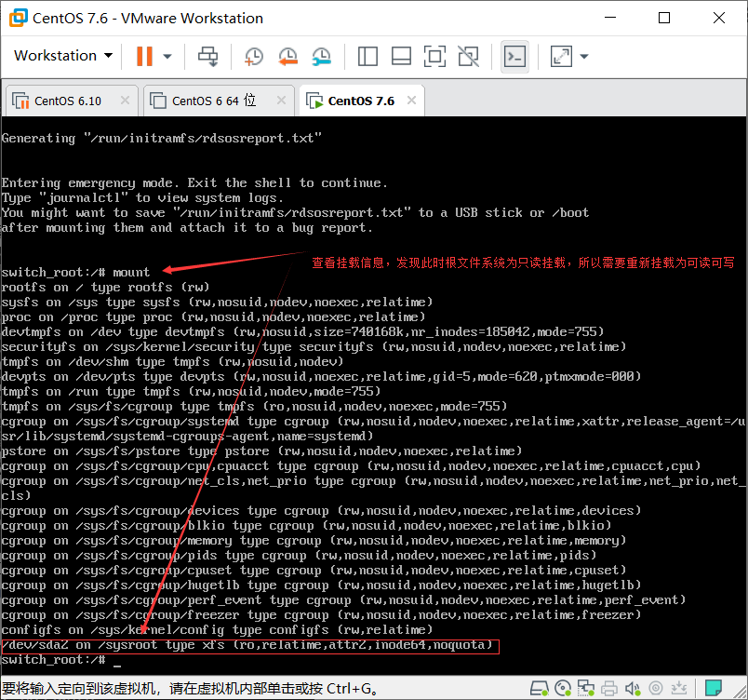Close the VMware Workstation window
The image size is (748, 700).
click(719, 18)
